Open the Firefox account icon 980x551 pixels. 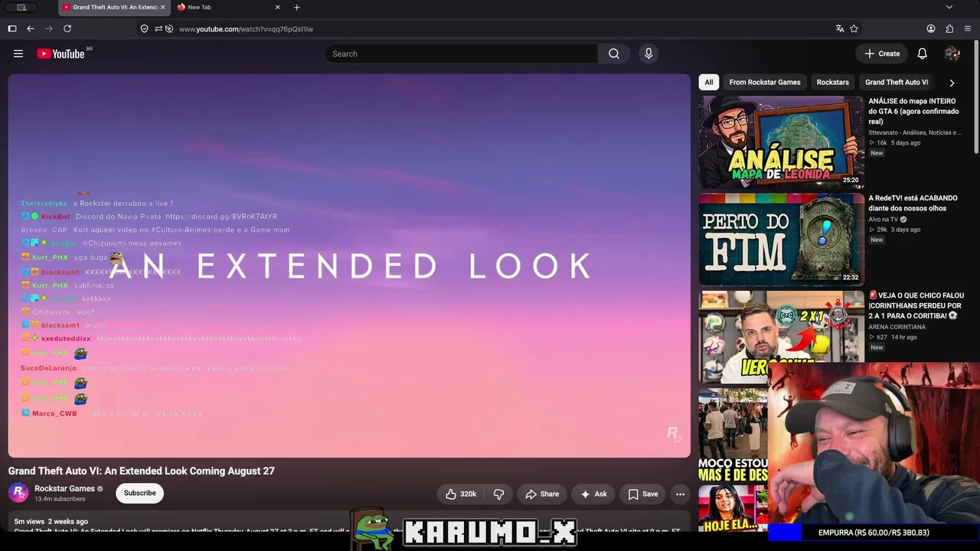coord(931,29)
